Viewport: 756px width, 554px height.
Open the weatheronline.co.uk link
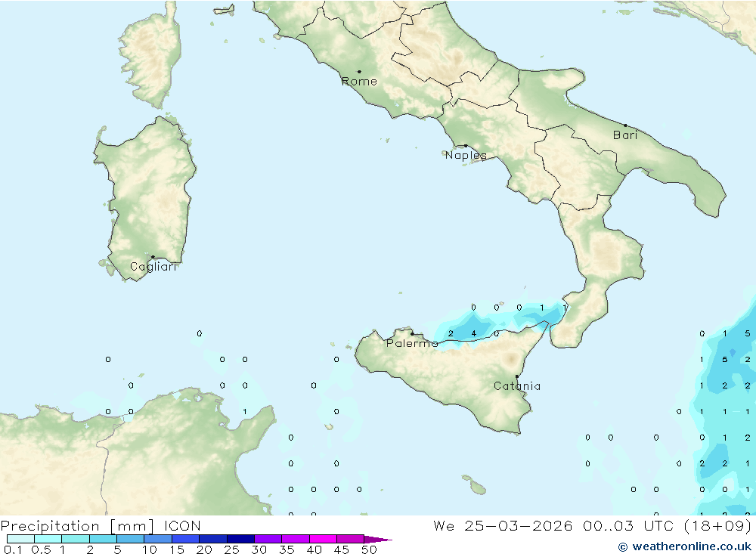click(692, 546)
